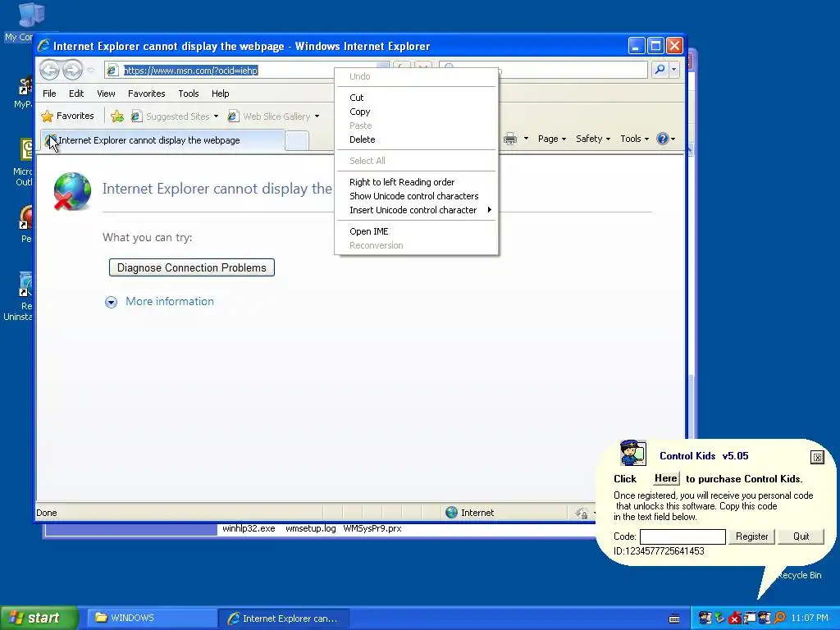Open the Start menu
Screen dimensions: 840x630
tap(39, 619)
